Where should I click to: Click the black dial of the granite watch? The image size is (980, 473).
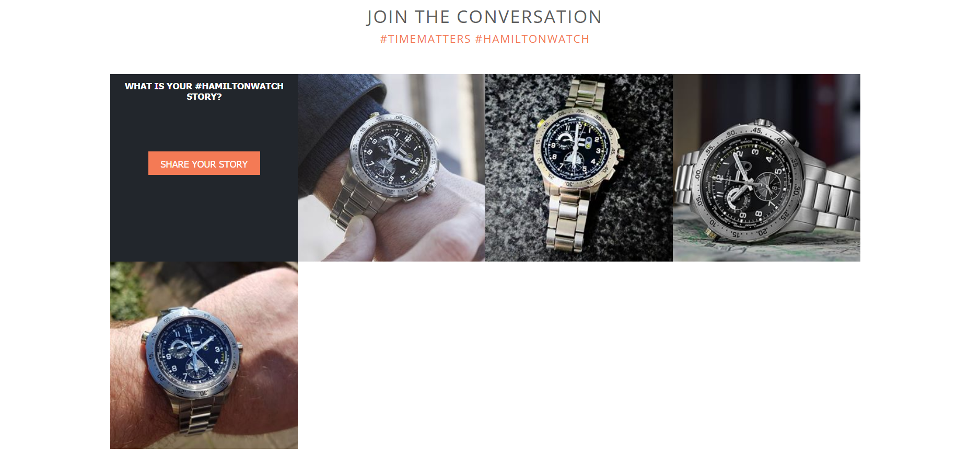click(575, 147)
